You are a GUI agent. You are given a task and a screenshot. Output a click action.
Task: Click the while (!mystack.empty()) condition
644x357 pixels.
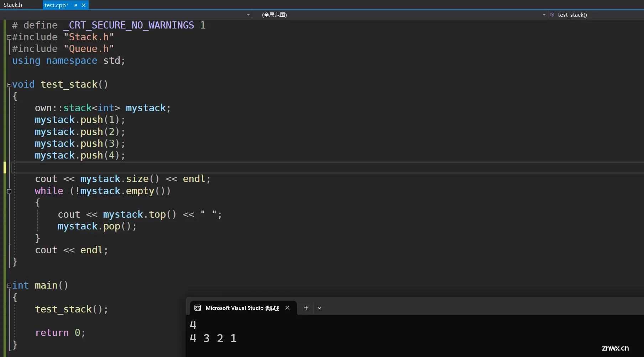pyautogui.click(x=103, y=191)
